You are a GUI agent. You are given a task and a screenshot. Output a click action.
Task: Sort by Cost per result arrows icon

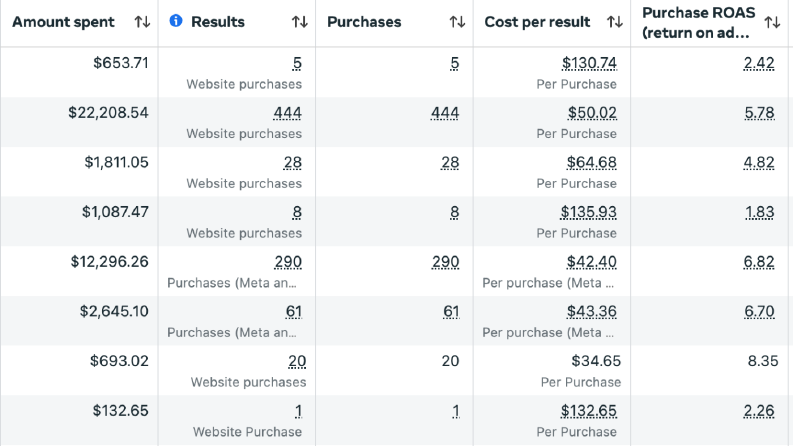pyautogui.click(x=614, y=22)
